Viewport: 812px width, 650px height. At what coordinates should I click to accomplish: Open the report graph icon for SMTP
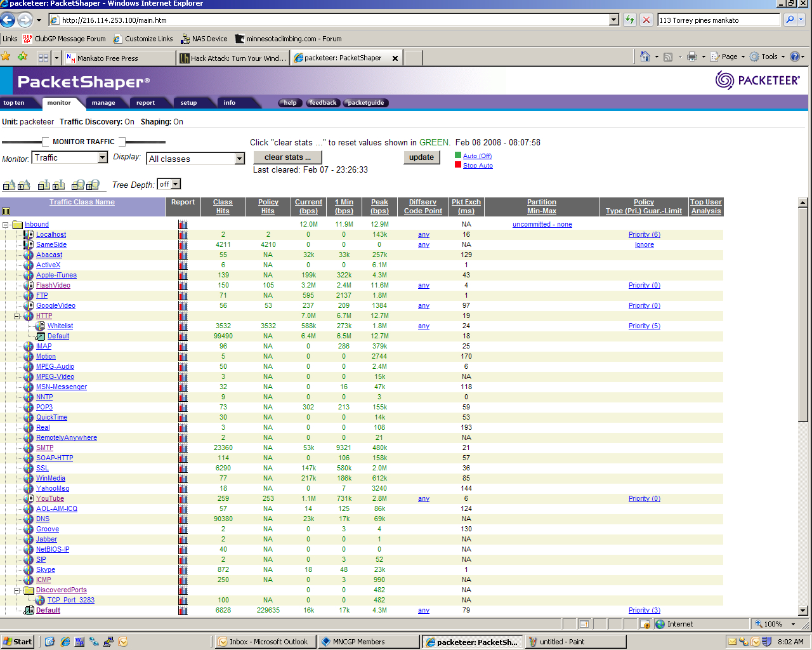[183, 448]
